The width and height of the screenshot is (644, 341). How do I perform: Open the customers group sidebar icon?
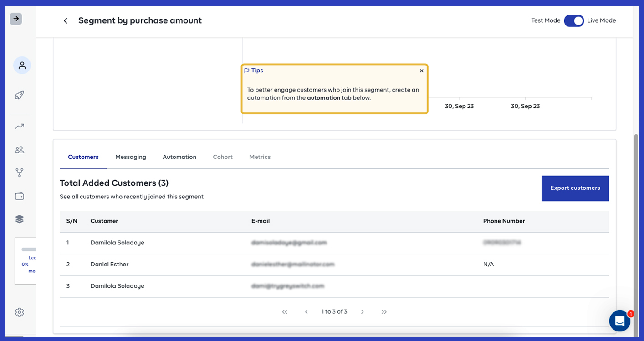tap(20, 150)
